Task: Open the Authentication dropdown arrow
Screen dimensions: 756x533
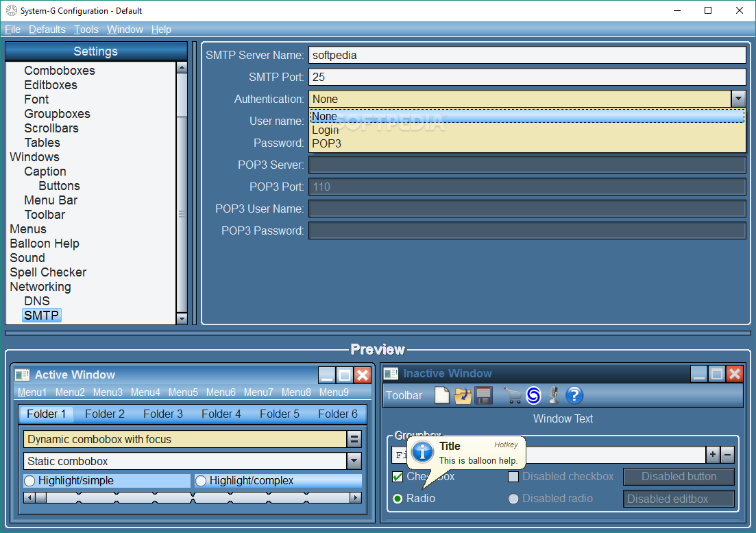Action: (x=738, y=99)
